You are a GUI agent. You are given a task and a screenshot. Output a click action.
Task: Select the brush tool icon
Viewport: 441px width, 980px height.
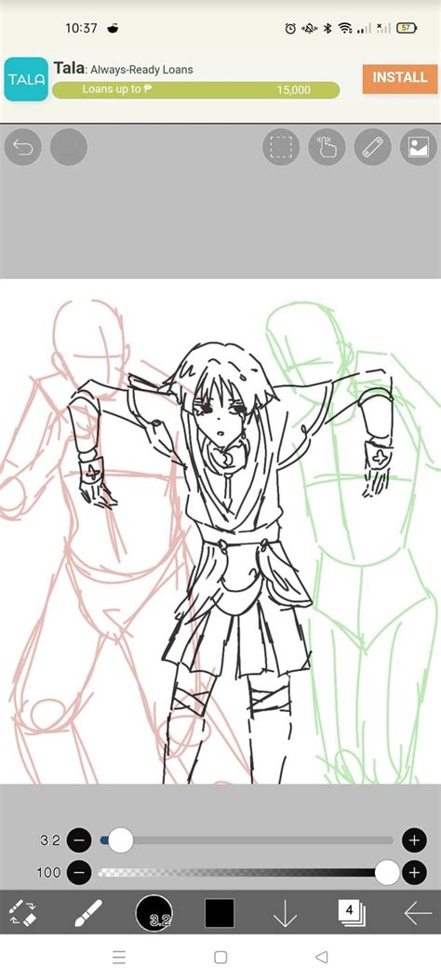pyautogui.click(x=88, y=913)
